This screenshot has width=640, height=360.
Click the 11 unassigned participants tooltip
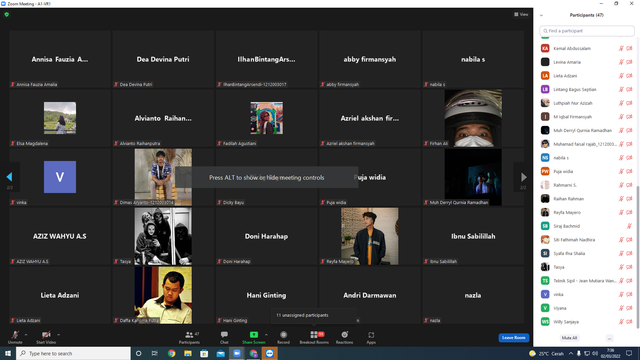click(313, 315)
